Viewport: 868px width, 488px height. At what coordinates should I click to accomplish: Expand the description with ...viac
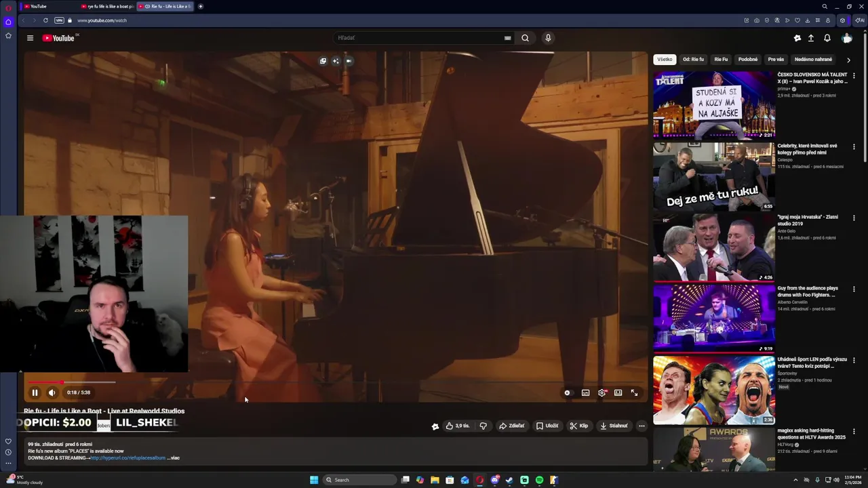(x=174, y=458)
